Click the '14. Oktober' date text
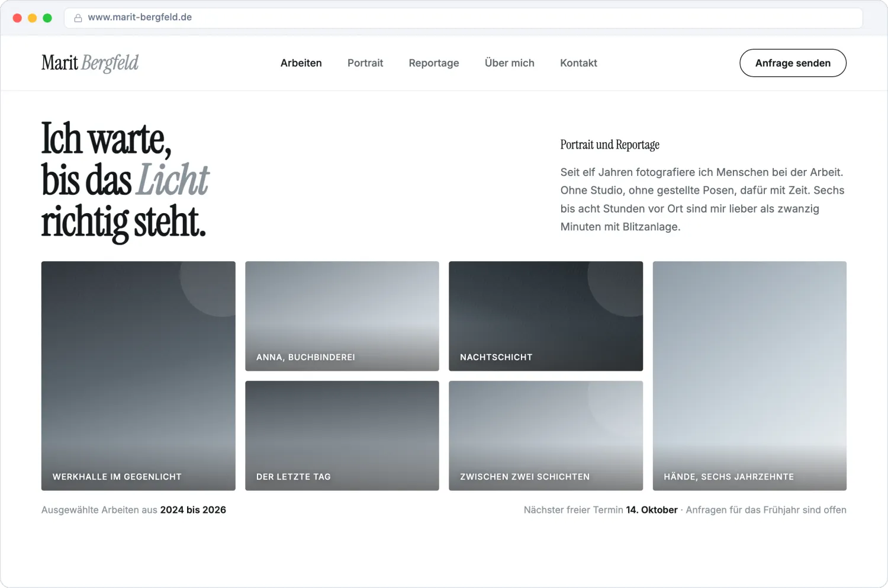 pyautogui.click(x=652, y=510)
